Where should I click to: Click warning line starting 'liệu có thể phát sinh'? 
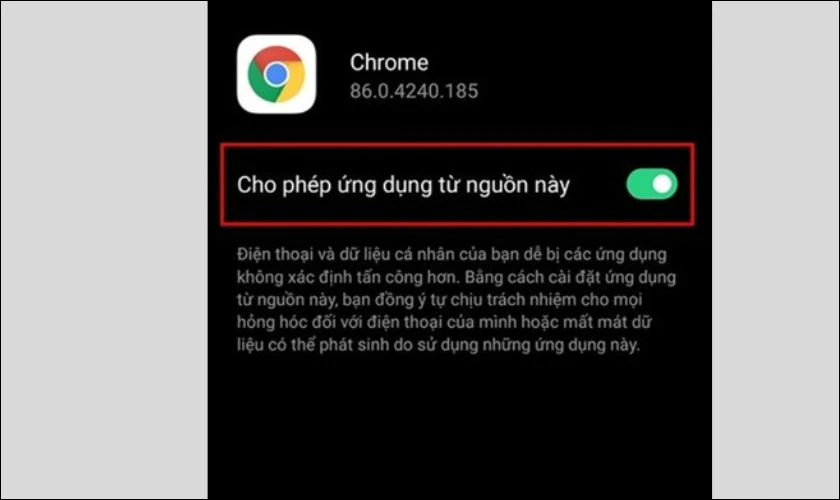[x=438, y=345]
